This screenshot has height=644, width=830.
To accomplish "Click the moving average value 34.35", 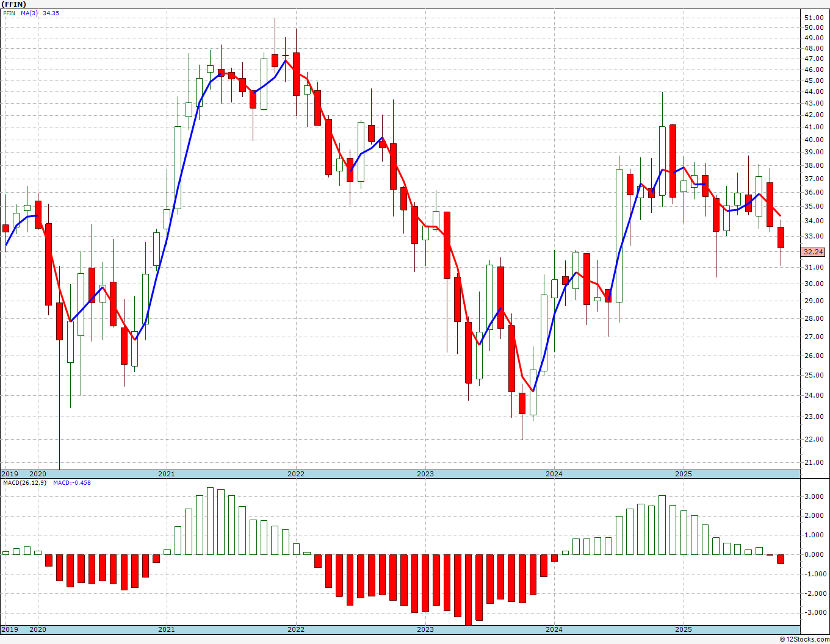I will [x=51, y=13].
